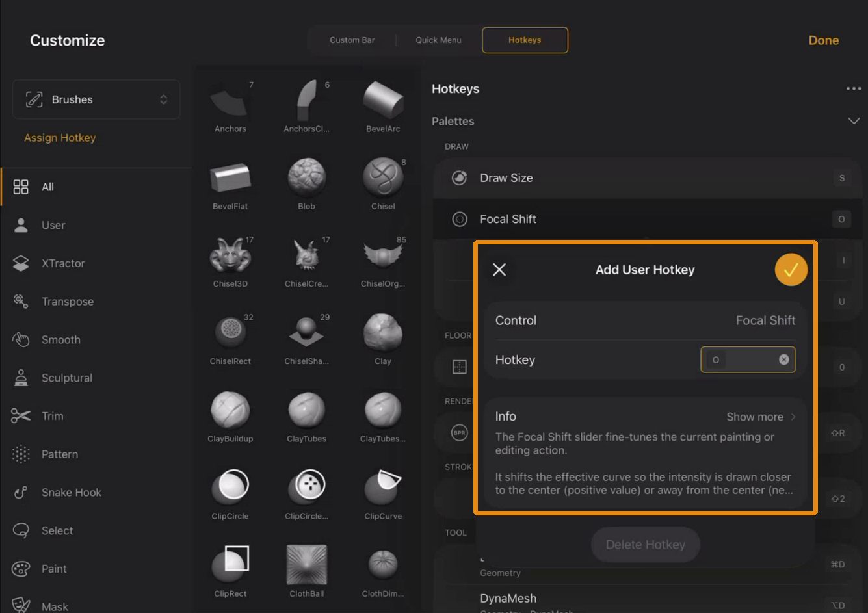This screenshot has height=613, width=868.
Task: Select the ClothBall brush
Action: (x=306, y=571)
